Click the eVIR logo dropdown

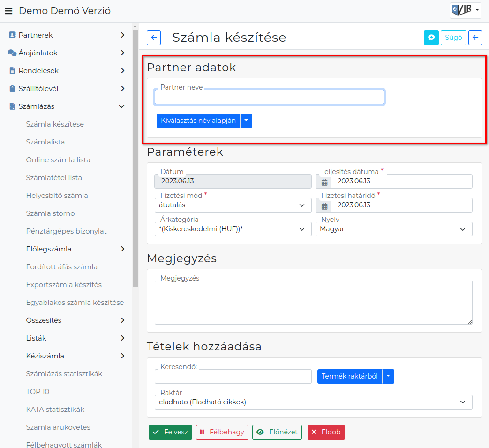point(465,10)
